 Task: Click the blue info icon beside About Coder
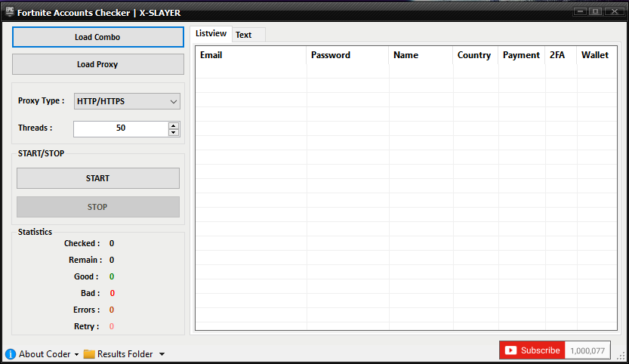point(11,354)
